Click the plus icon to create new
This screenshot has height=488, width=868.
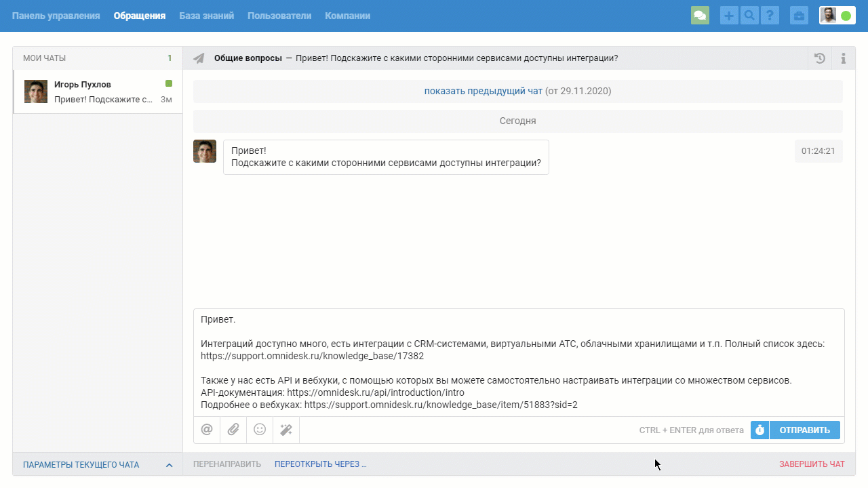pos(729,16)
